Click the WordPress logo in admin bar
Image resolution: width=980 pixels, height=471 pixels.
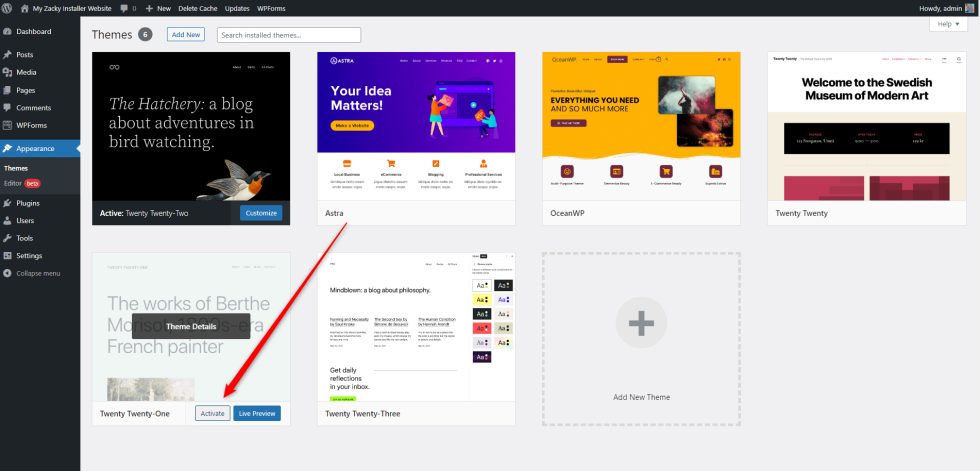click(x=8, y=8)
